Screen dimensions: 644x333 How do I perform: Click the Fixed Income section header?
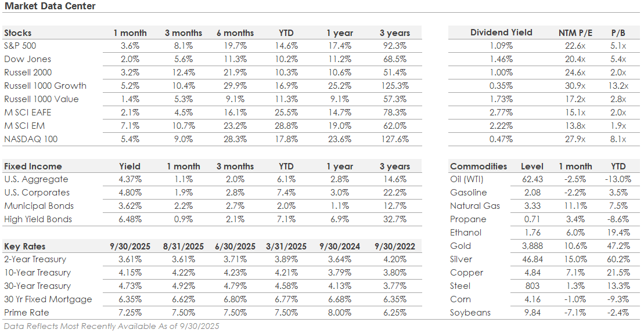[33, 166]
